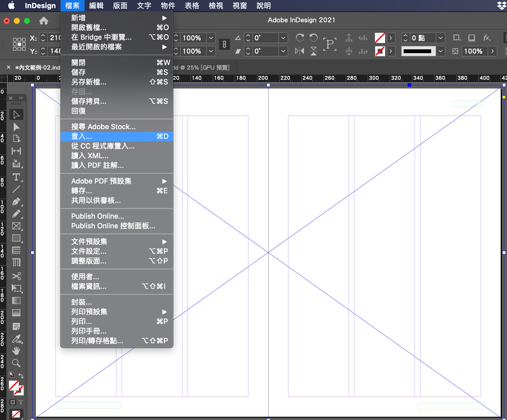Pick the Hand tool

pyautogui.click(x=16, y=351)
